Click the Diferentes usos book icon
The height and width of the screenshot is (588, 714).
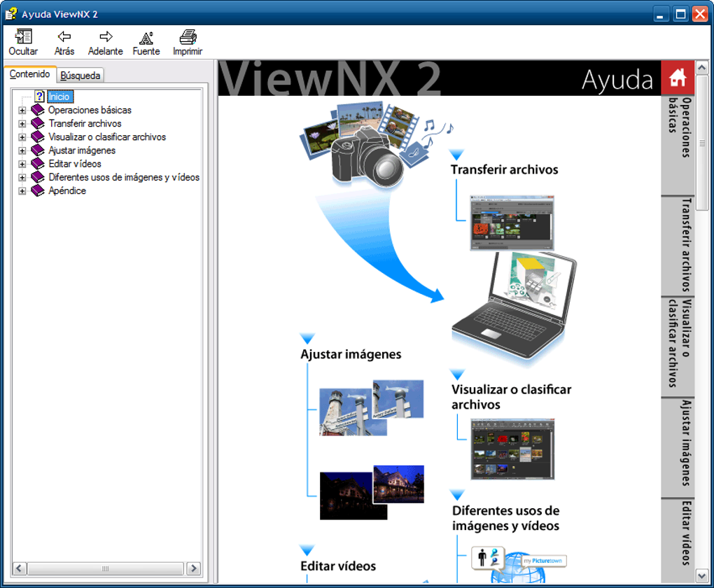38,177
